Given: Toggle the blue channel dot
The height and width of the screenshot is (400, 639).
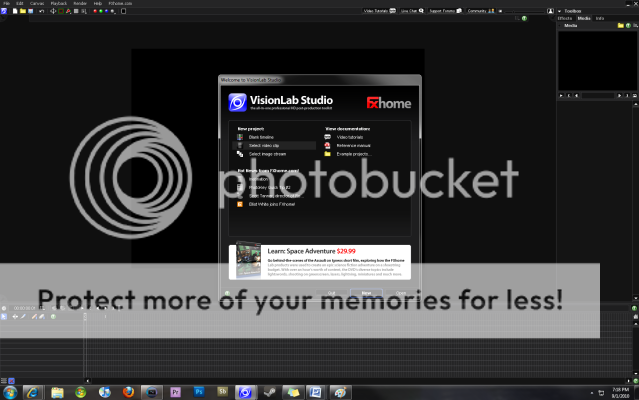Looking at the screenshot, I should pos(106,11).
